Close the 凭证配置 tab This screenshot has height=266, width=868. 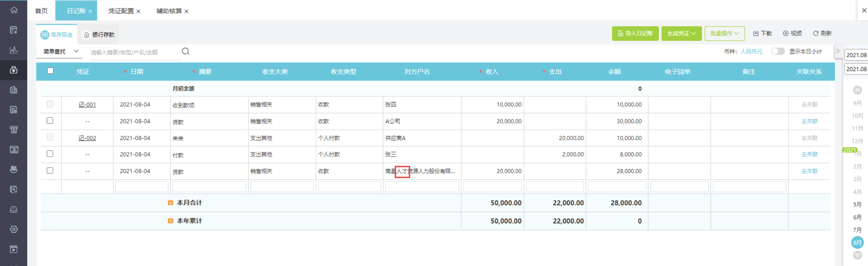pyautogui.click(x=138, y=11)
